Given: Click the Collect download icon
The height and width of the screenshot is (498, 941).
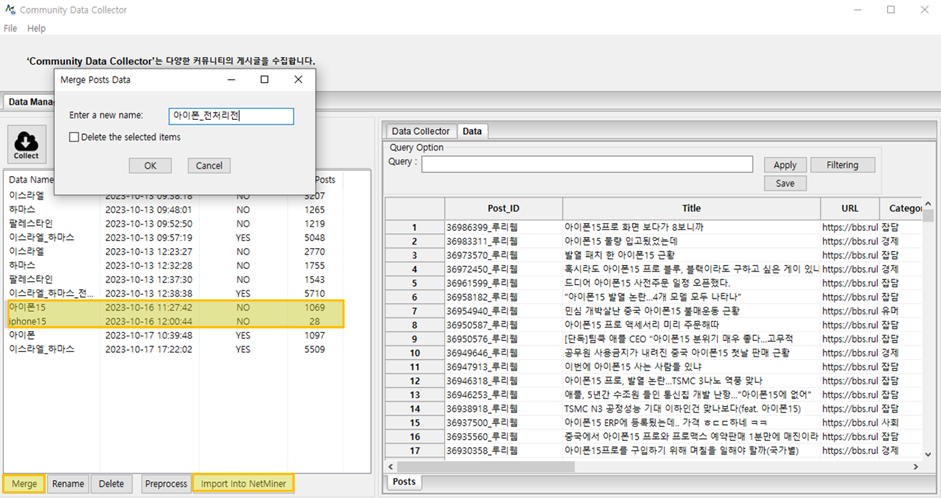Looking at the screenshot, I should coord(26,144).
